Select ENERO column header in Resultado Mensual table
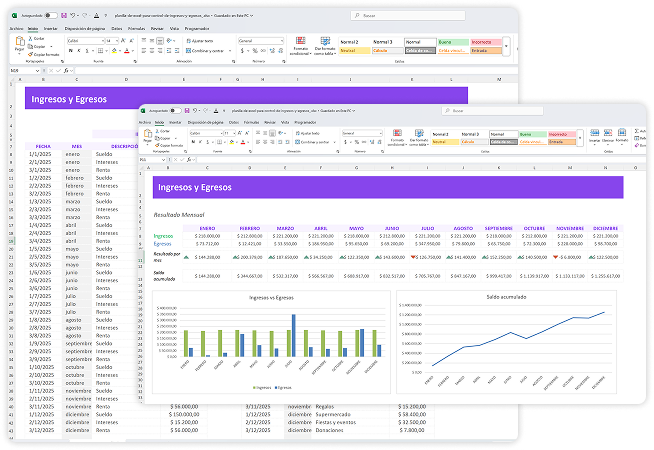Screen dimensions: 654x450 click(207, 228)
